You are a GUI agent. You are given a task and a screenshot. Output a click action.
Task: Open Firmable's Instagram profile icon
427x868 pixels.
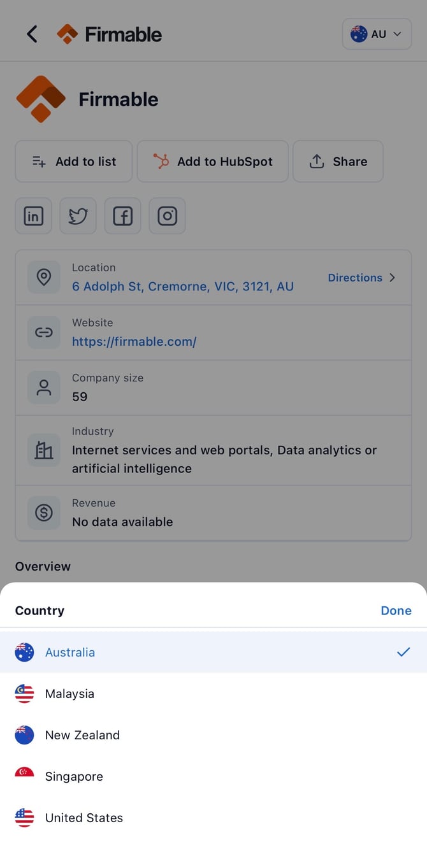point(167,216)
